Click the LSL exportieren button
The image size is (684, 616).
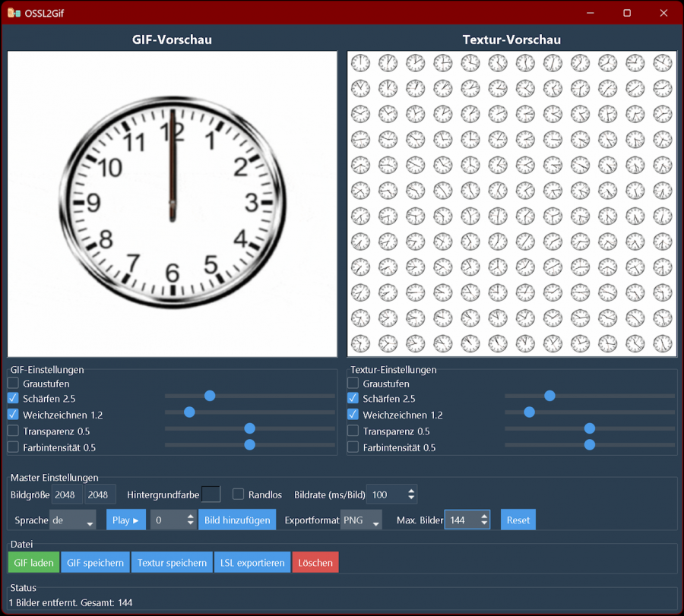252,563
